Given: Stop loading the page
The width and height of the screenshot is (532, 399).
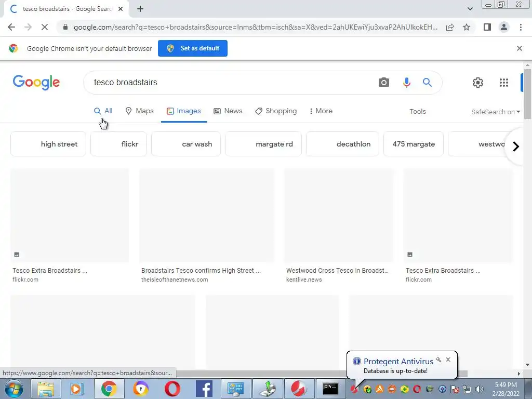Looking at the screenshot, I should 45,27.
